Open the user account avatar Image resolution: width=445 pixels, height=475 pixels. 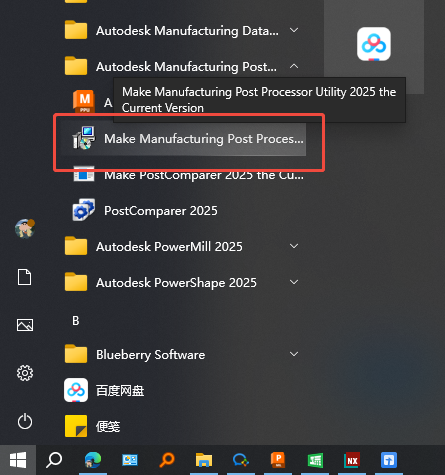(25, 229)
